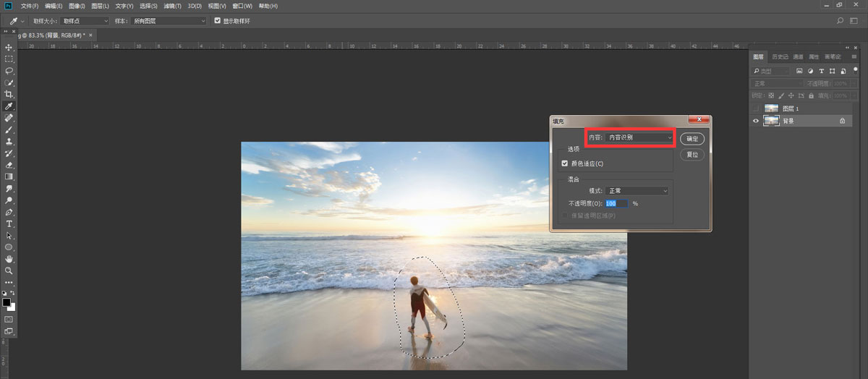Open the layer filter 类型 dropdown

(773, 71)
